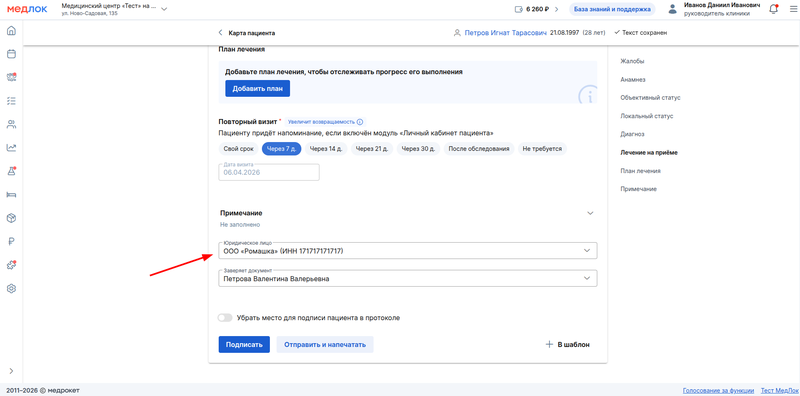This screenshot has height=396, width=800.
Task: Jump to 'Лечение на приёме' section
Action: 649,153
